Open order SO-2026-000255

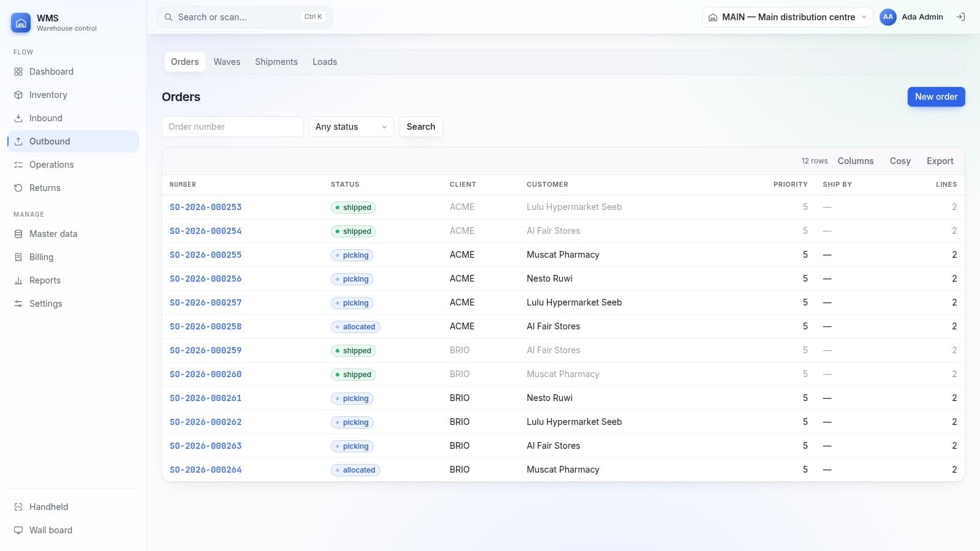[206, 255]
